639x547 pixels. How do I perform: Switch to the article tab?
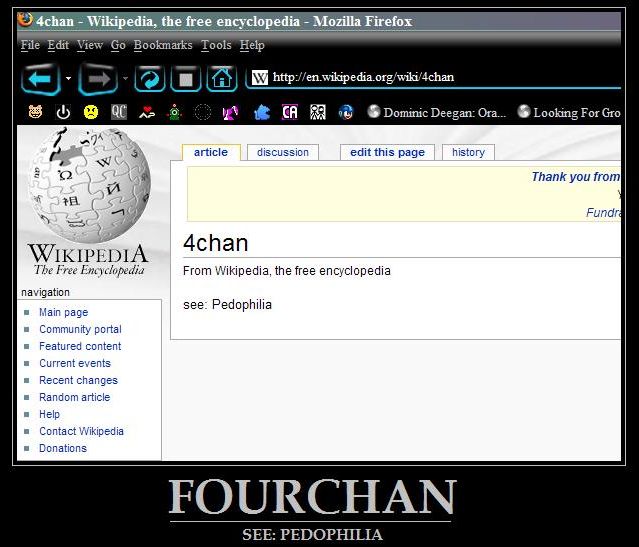[x=211, y=152]
